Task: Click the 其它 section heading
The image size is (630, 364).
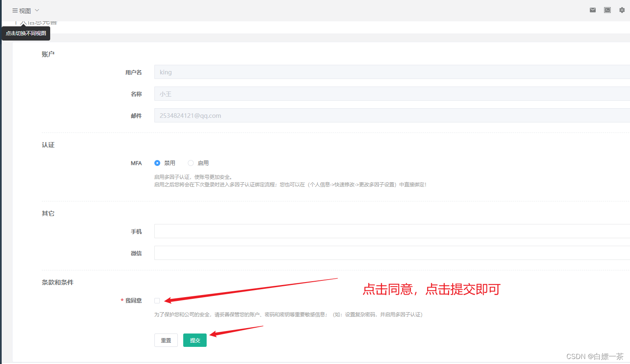Action: pyautogui.click(x=48, y=213)
